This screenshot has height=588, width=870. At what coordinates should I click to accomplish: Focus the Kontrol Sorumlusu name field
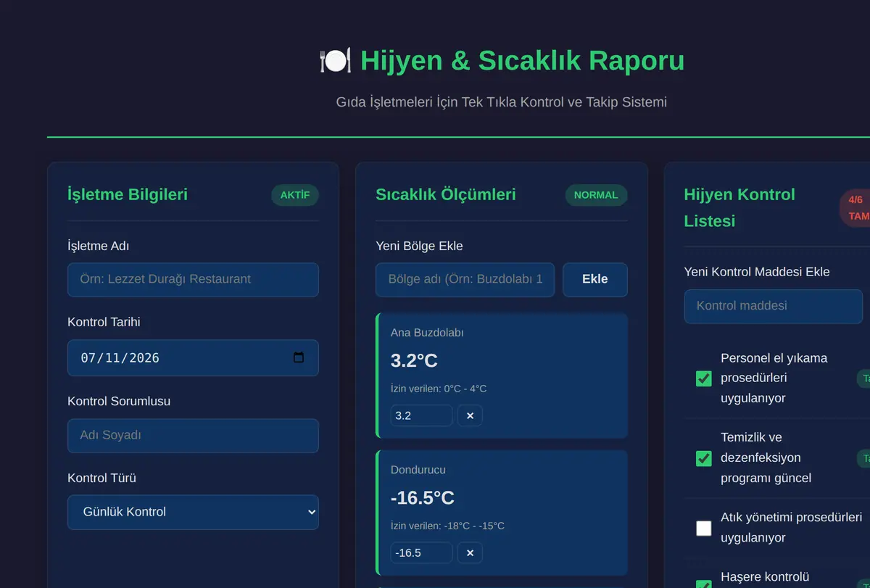[x=193, y=435]
